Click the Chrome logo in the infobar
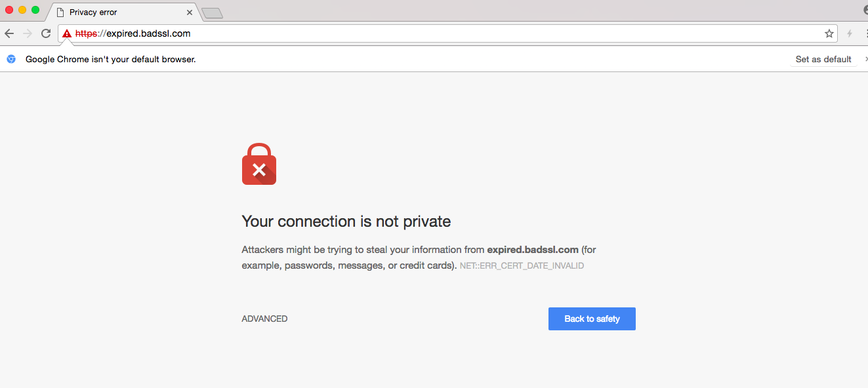Screen dimensions: 868x388 (11, 59)
